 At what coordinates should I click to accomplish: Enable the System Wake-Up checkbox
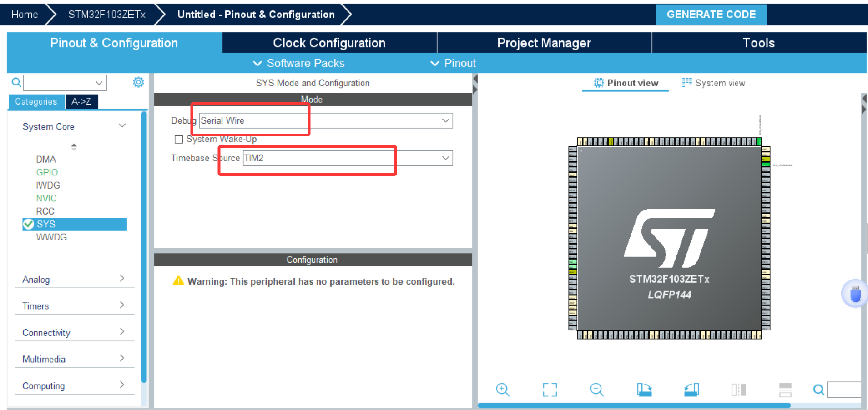[x=178, y=139]
